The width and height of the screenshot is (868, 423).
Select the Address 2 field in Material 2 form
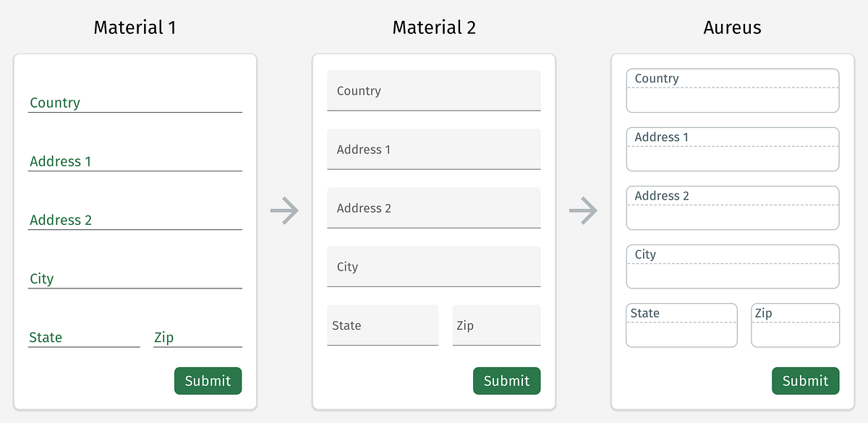point(433,208)
